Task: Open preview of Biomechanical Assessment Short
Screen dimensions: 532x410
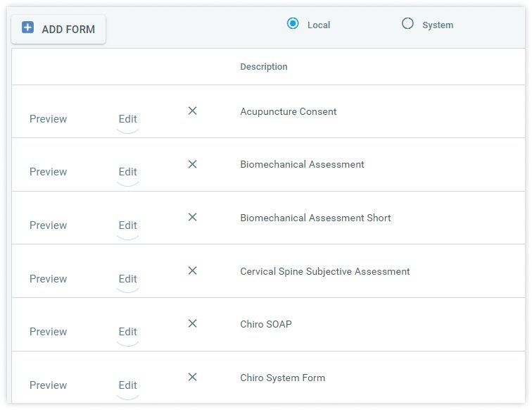Action: [48, 225]
